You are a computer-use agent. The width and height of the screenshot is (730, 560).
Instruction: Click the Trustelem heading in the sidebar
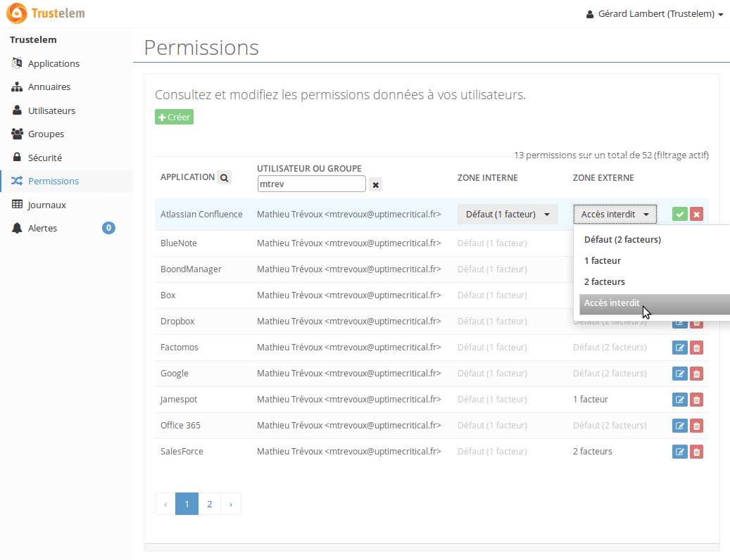34,40
